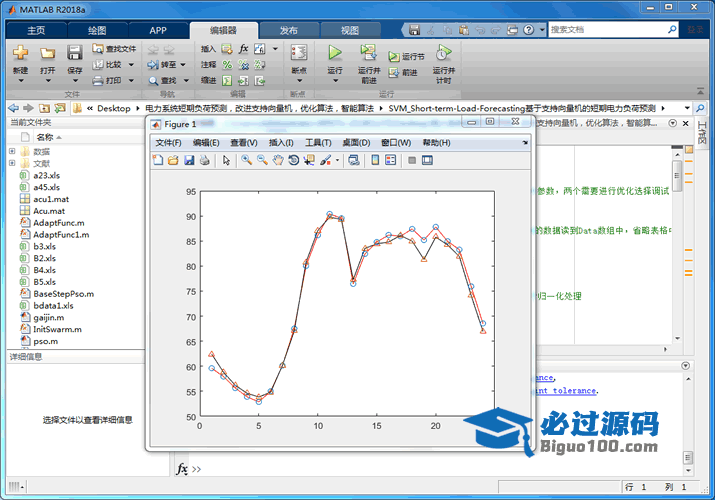This screenshot has width=715, height=500.
Task: Toggle the Brush data tool in Figure 1
Action: tap(326, 160)
